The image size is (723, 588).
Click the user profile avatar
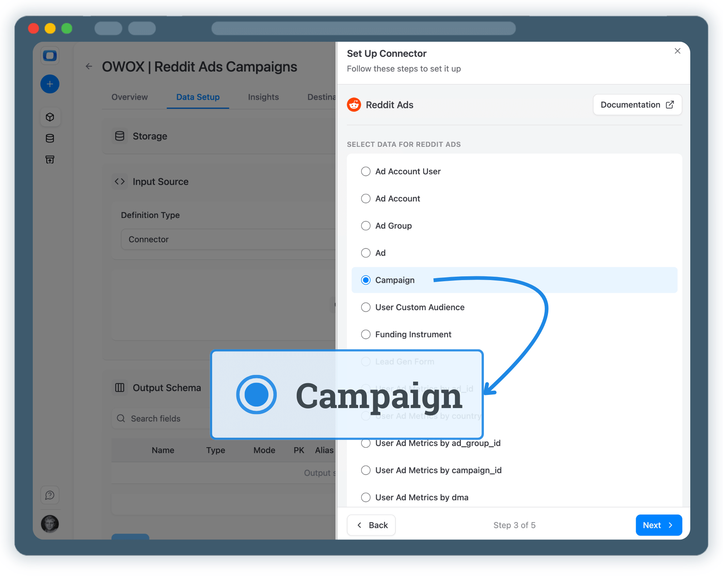click(x=50, y=524)
